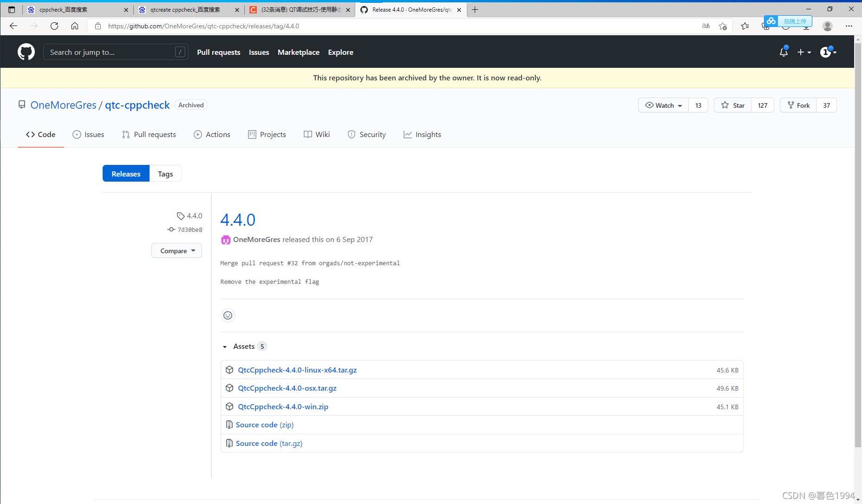The width and height of the screenshot is (862, 504).
Task: Switch to Tags view
Action: click(165, 174)
